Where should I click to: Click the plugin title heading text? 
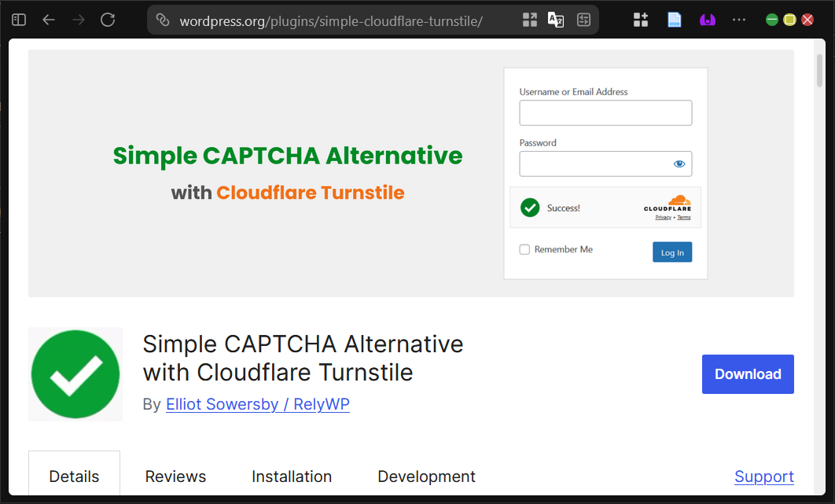(303, 358)
